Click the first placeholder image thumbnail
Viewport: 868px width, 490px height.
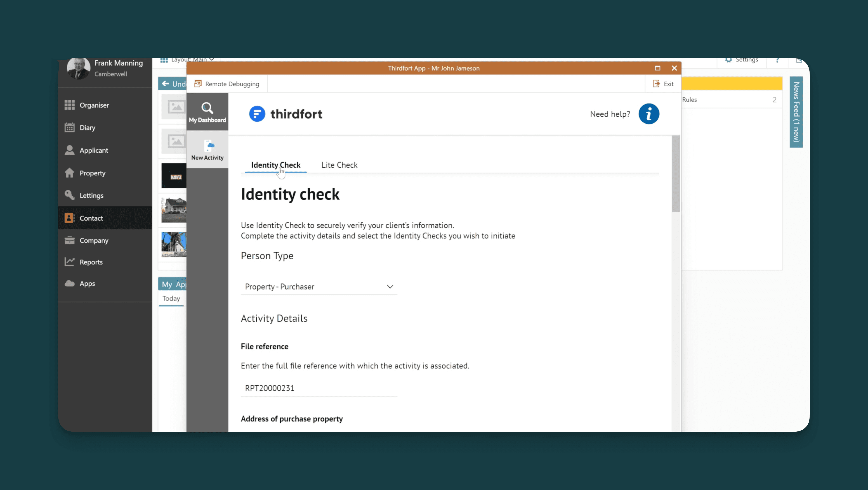point(174,107)
